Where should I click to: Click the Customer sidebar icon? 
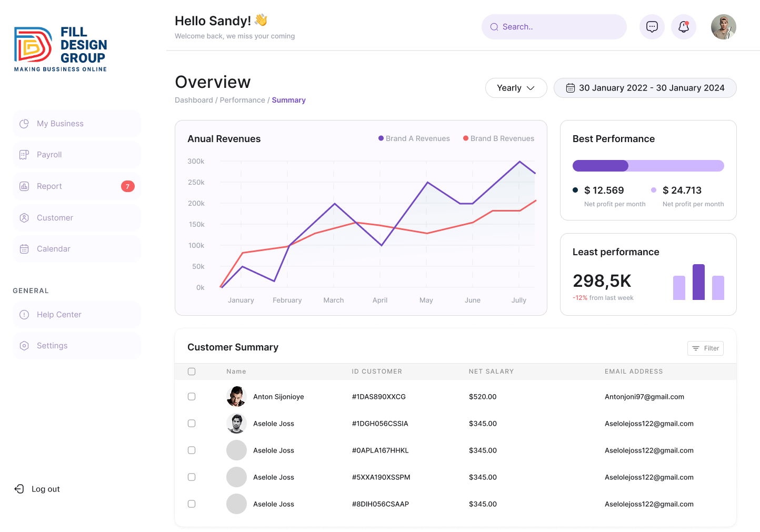coord(24,218)
